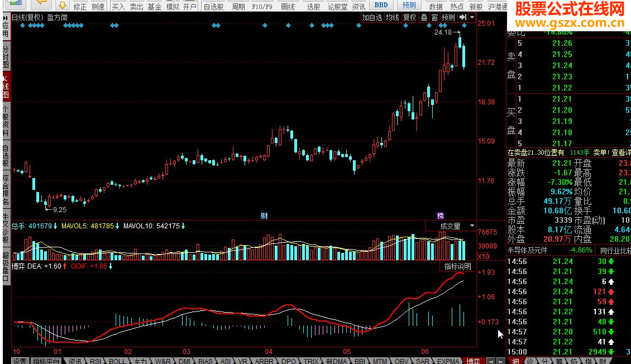
Task: Open the 基金 fund toolbar item
Action: click(x=155, y=5)
